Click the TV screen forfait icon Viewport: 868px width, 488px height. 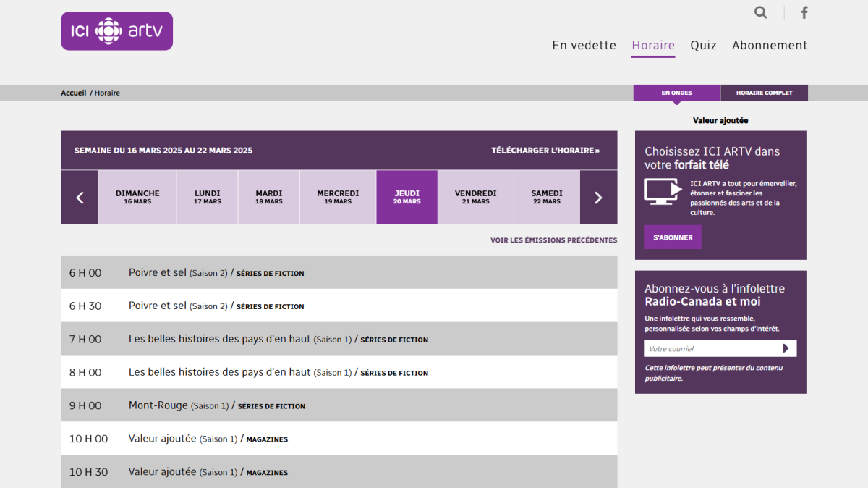(663, 191)
